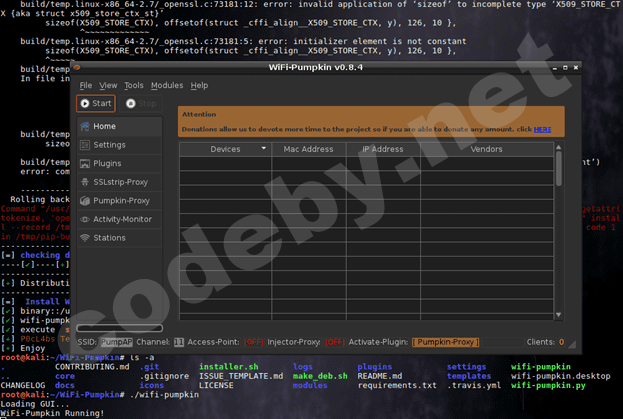Image resolution: width=623 pixels, height=419 pixels.
Task: Click the Vendors column header
Action: point(487,149)
